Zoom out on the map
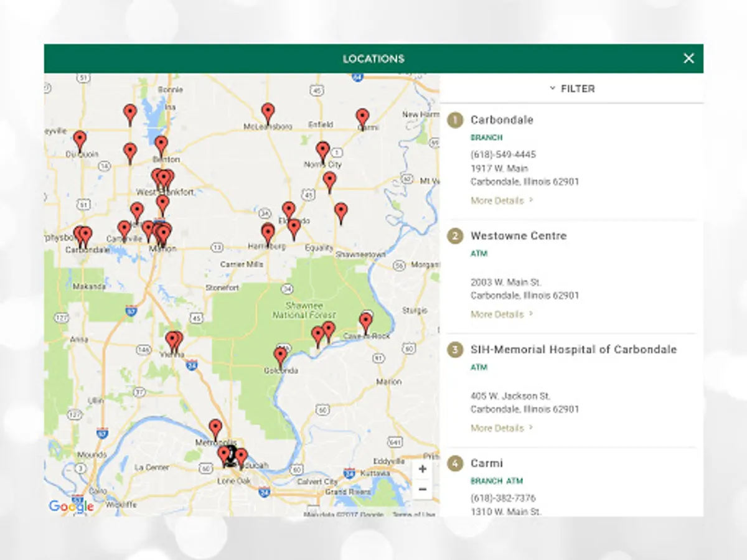 tap(423, 490)
